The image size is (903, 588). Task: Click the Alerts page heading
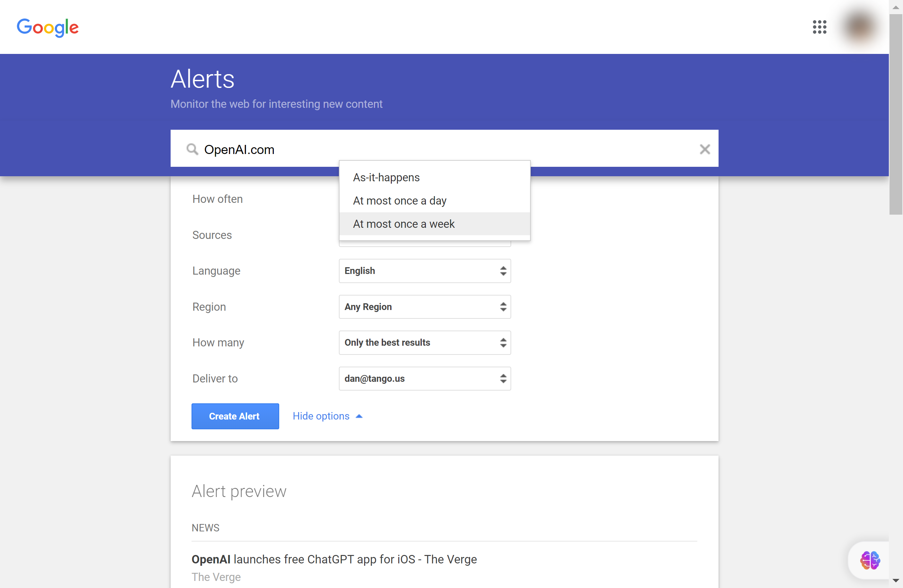[x=203, y=79]
